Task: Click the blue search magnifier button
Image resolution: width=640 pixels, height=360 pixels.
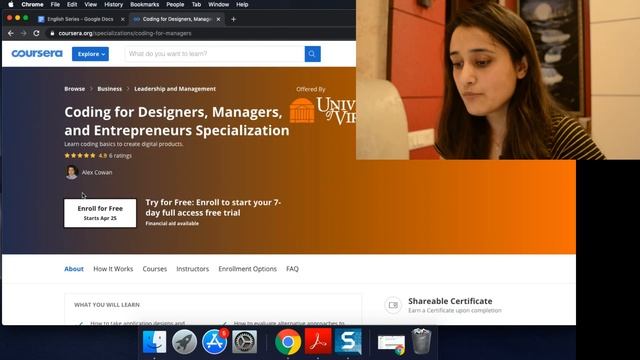Action: pyautogui.click(x=312, y=54)
